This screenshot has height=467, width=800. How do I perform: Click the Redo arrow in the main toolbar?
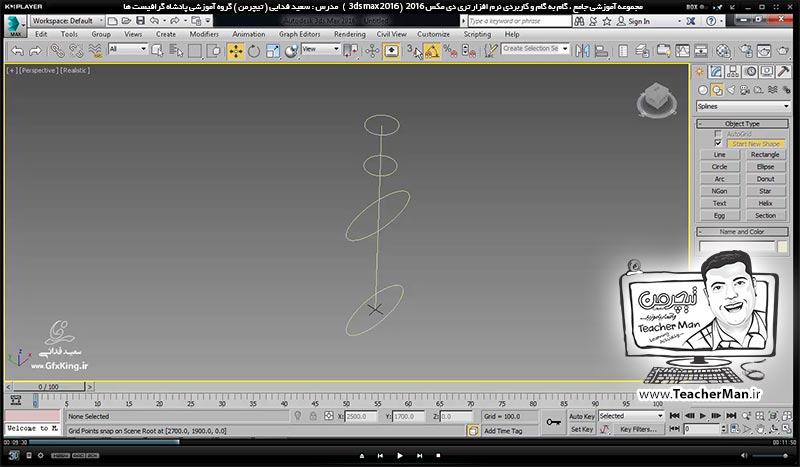point(35,51)
